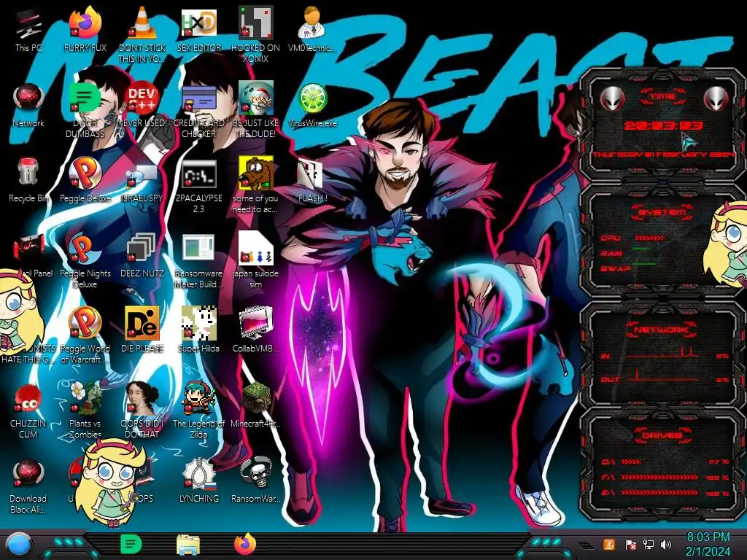
Task: Open the Recycle Bin
Action: pyautogui.click(x=28, y=180)
